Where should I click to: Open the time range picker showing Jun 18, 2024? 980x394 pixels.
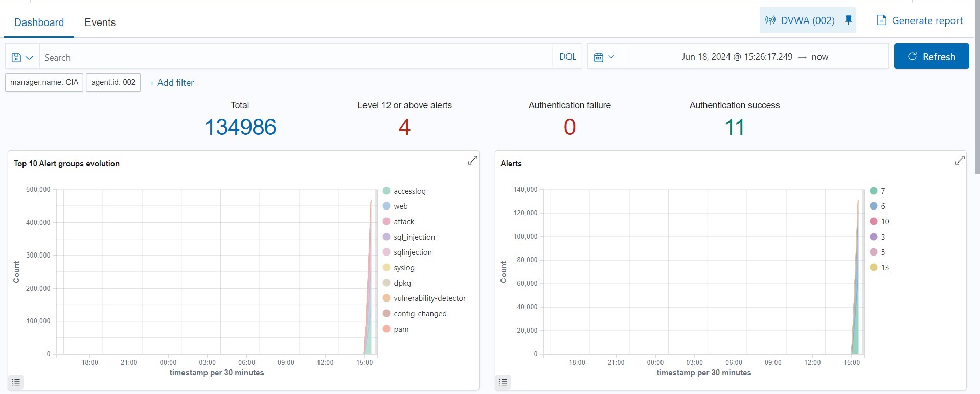[x=755, y=57]
